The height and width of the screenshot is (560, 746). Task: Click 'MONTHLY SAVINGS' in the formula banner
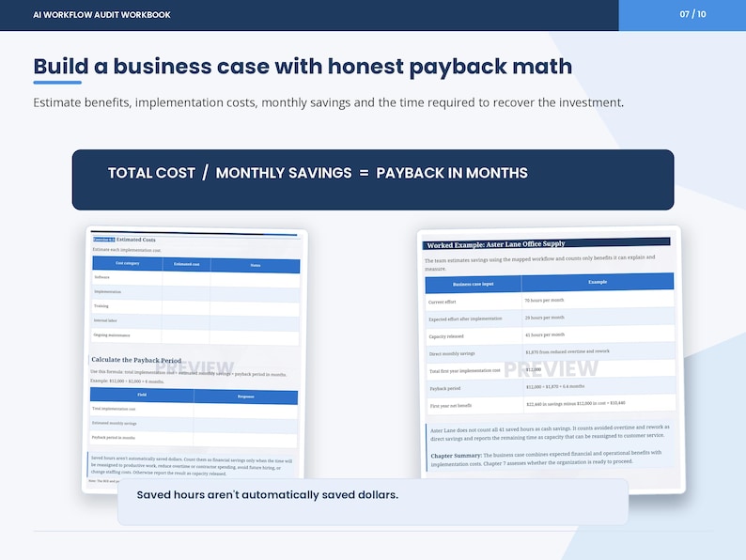point(284,173)
